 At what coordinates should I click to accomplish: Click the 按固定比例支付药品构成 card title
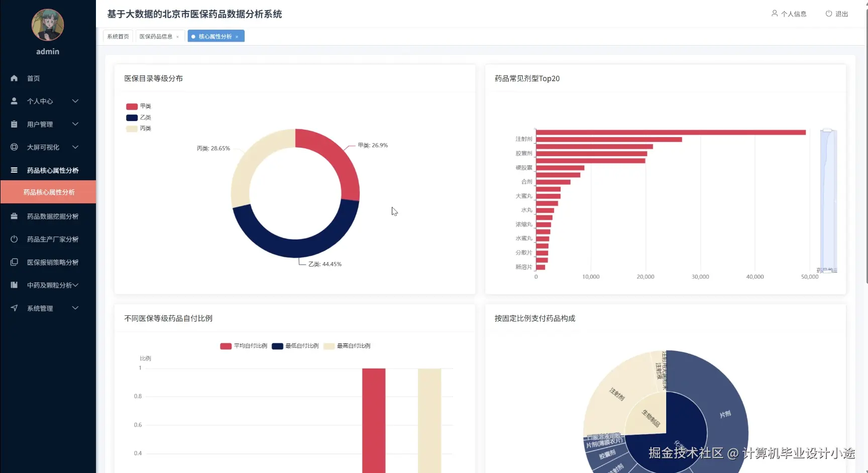pyautogui.click(x=535, y=318)
